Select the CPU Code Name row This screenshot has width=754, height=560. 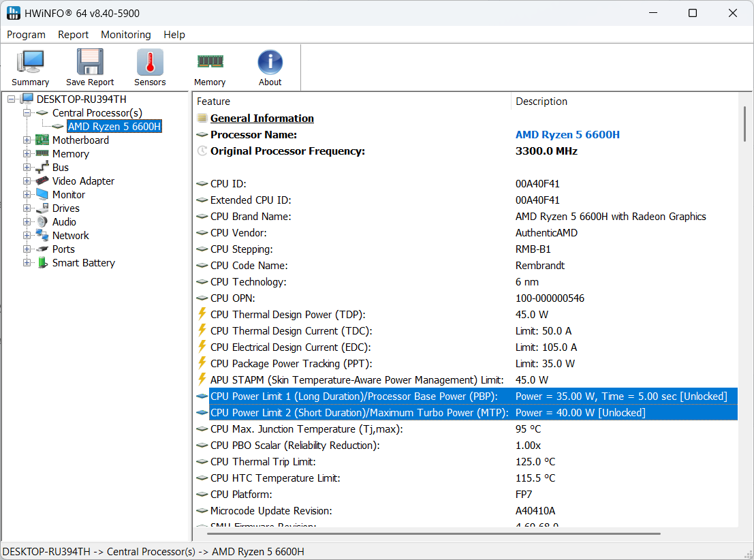[x=249, y=266]
